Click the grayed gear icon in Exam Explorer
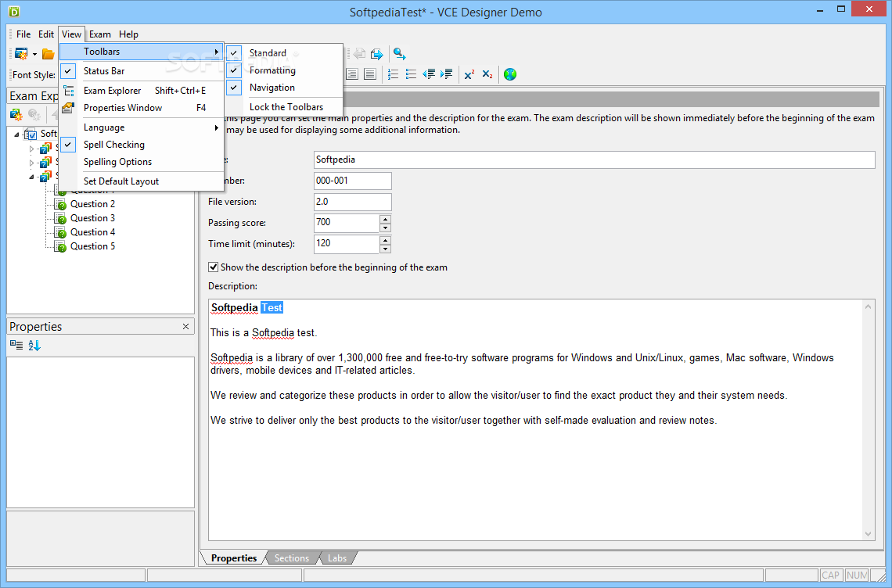The width and height of the screenshot is (892, 588). (x=34, y=115)
